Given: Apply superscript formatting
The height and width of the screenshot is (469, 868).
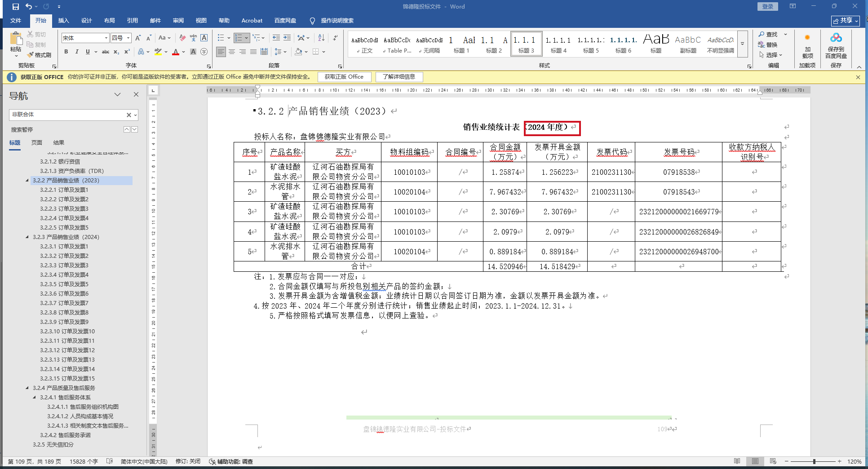Looking at the screenshot, I should [x=127, y=52].
